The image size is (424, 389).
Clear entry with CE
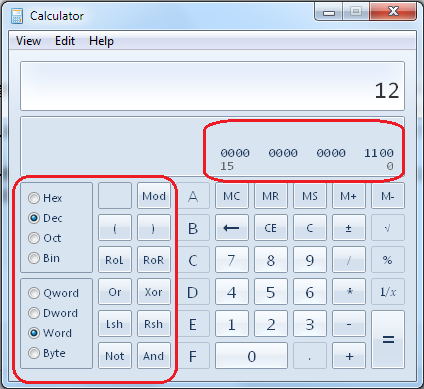[271, 228]
